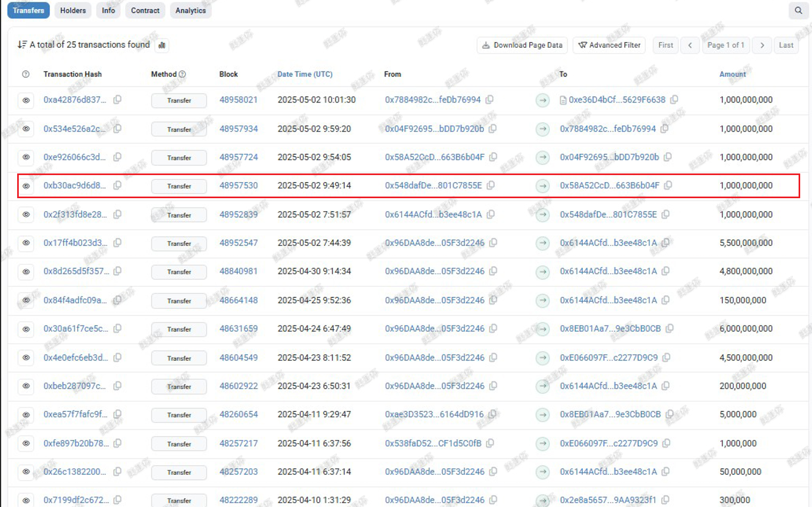Copy transaction hash 0xa42876d837

tap(117, 99)
